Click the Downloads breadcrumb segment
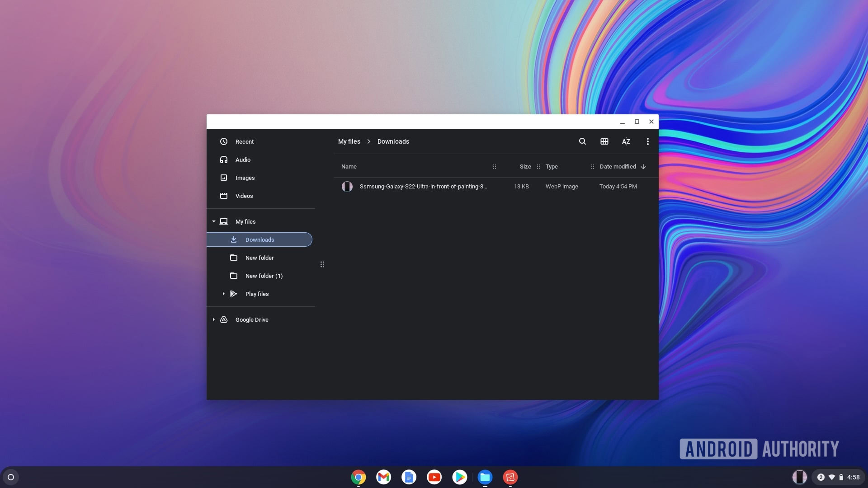 tap(393, 142)
